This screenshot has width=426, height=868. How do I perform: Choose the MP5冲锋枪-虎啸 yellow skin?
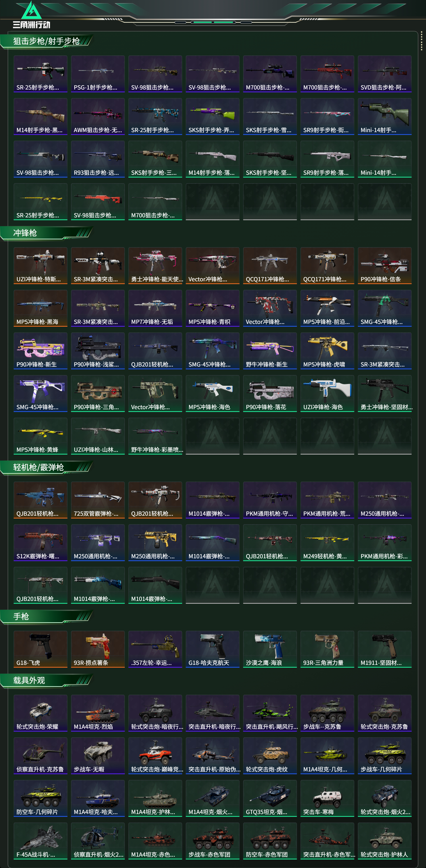[x=327, y=351]
